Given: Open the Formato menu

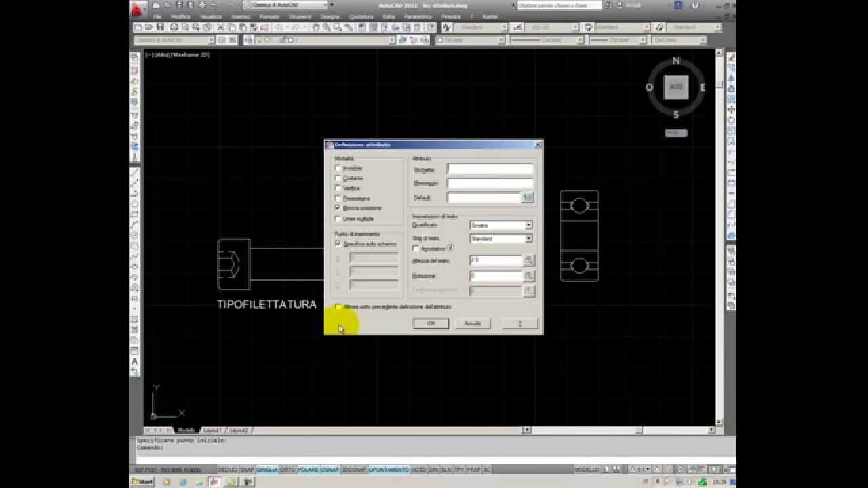Looking at the screenshot, I should click(x=269, y=16).
